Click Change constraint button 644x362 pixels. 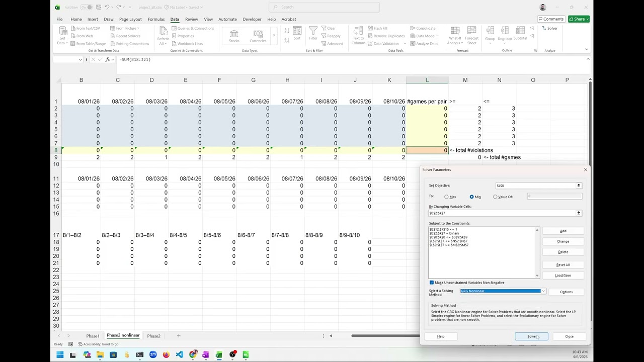[x=563, y=241]
